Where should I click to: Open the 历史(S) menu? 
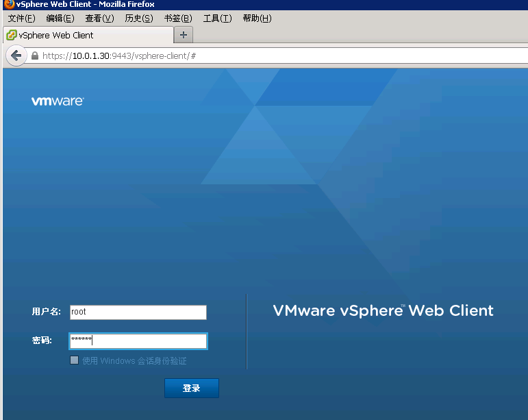[x=139, y=18]
